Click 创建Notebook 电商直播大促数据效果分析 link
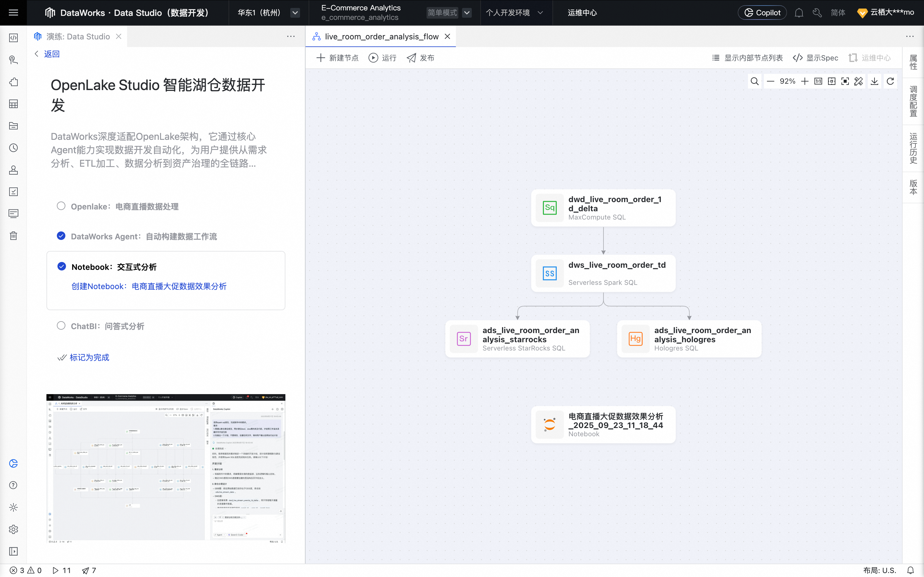The image size is (924, 577). click(149, 286)
